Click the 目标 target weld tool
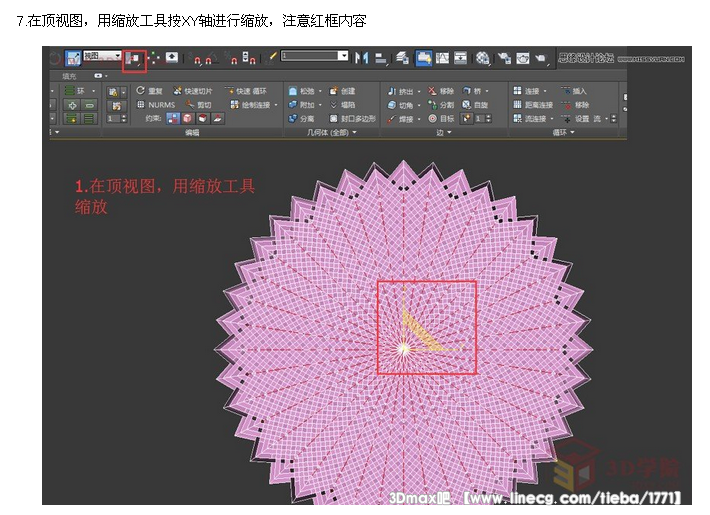The image size is (710, 515). [441, 119]
